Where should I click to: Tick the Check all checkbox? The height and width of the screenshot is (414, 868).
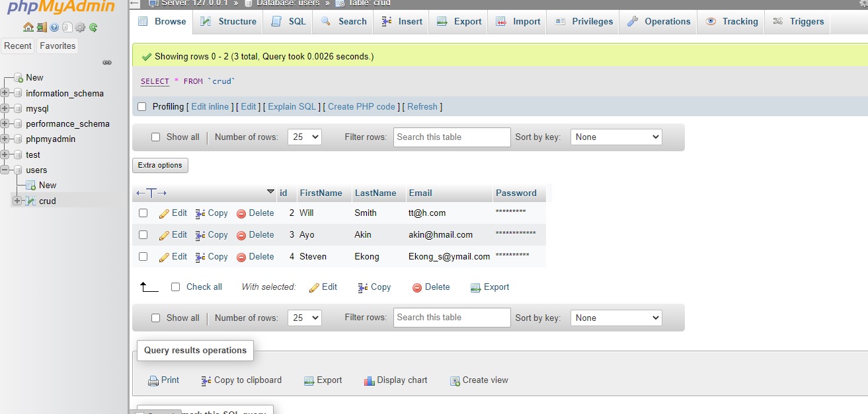click(175, 287)
